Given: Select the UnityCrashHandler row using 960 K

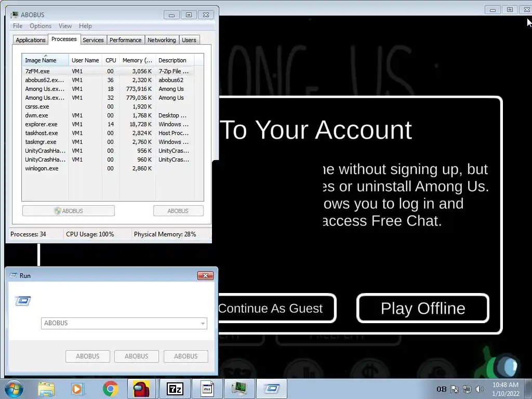Looking at the screenshot, I should pyautogui.click(x=109, y=159).
